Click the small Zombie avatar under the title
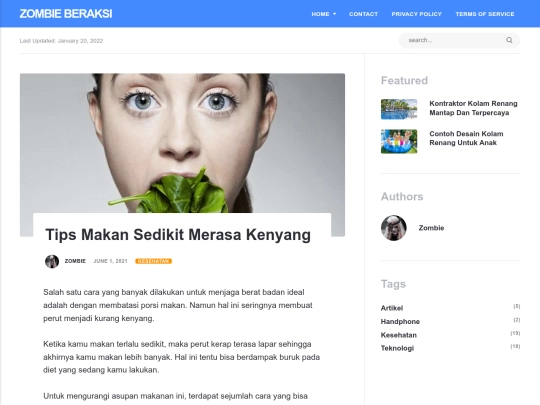The width and height of the screenshot is (540, 405). pos(52,261)
